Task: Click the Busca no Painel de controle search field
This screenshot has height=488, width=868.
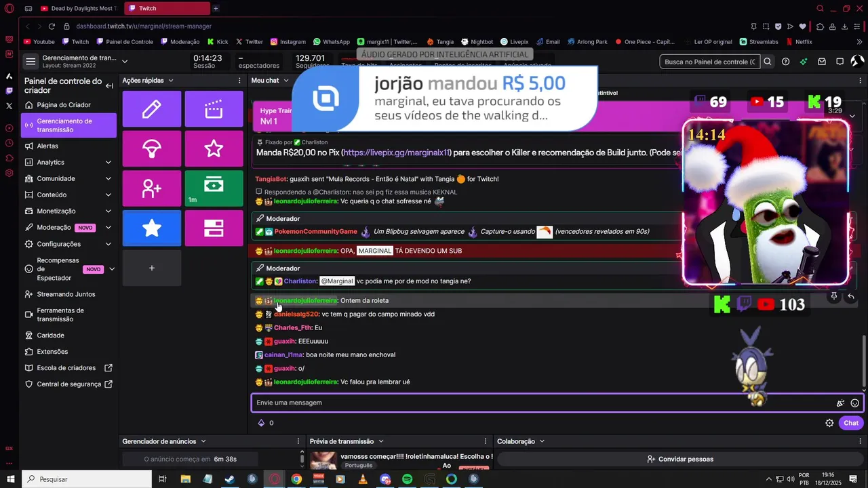Action: [709, 62]
